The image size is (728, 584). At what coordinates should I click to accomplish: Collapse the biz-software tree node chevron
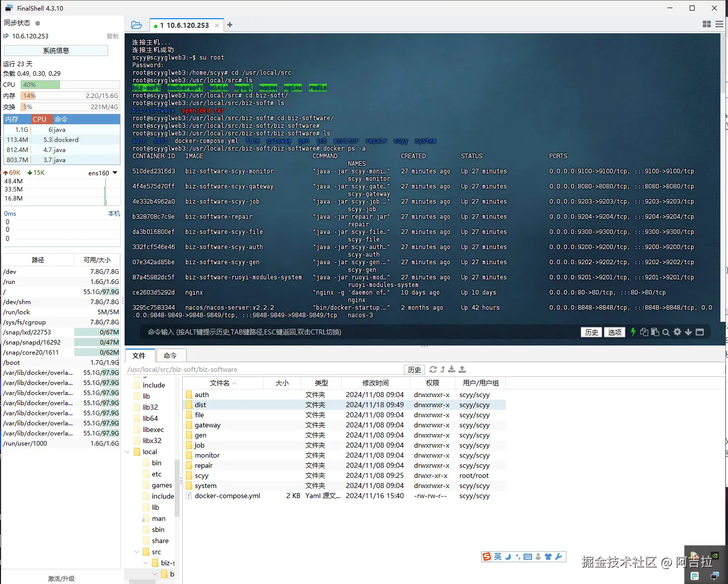(155, 574)
